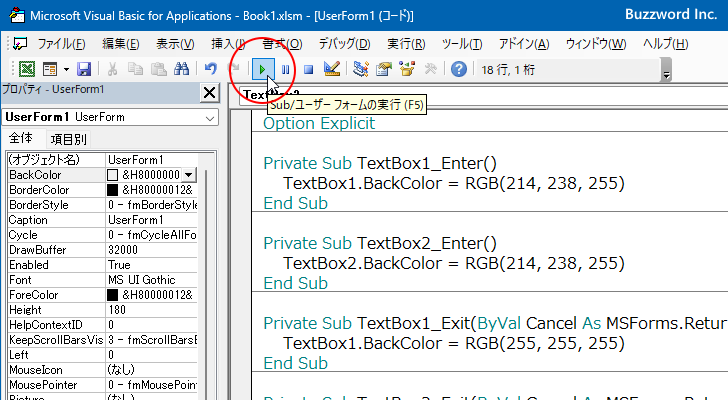This screenshot has width=728, height=400.
Task: Click the Cut scissors icon
Action: (112, 70)
